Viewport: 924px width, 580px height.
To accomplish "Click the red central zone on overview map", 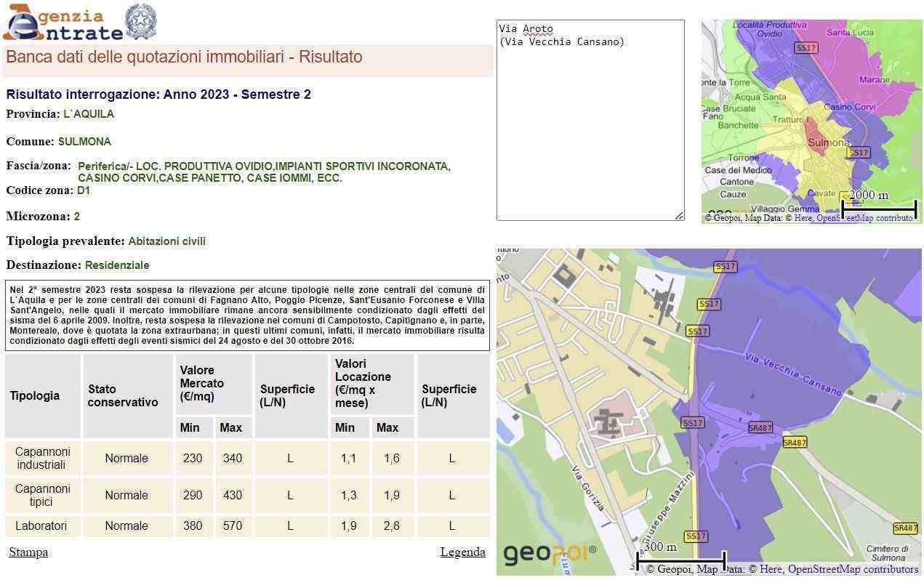I will [x=814, y=131].
